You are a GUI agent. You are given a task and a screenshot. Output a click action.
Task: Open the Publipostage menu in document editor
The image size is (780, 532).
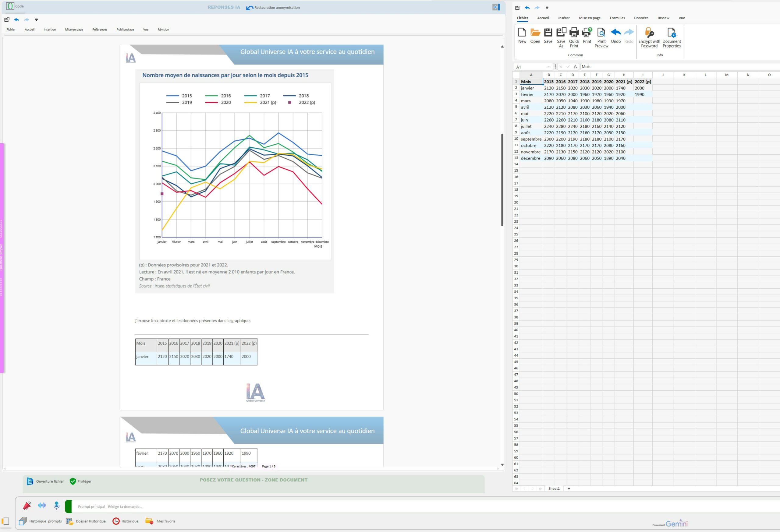pyautogui.click(x=125, y=30)
